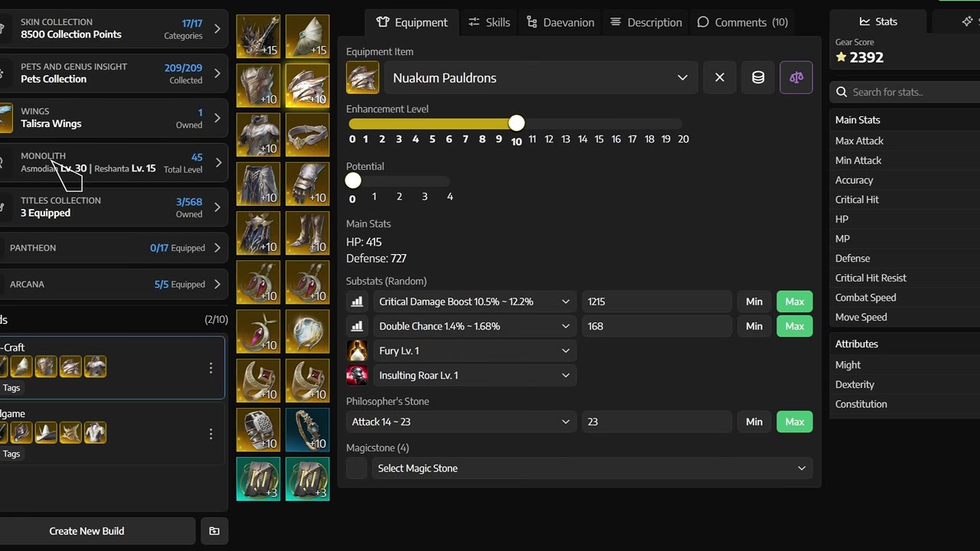Expand the Skin Collection row chevron
Screen dimensions: 980x551
217,29
